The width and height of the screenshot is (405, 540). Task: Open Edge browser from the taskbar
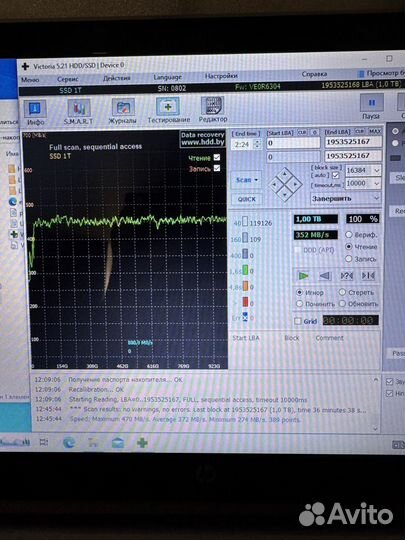tap(69, 443)
